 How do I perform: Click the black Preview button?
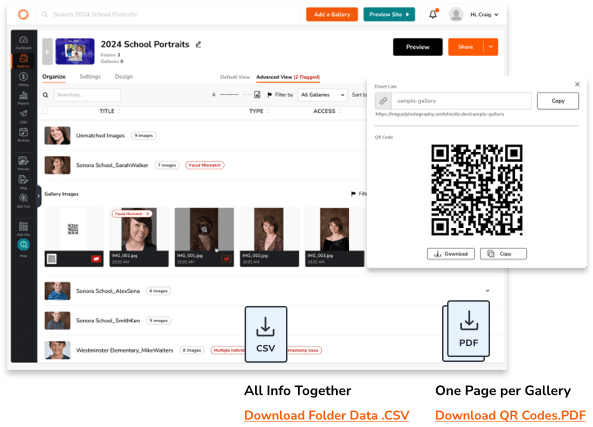tap(418, 47)
